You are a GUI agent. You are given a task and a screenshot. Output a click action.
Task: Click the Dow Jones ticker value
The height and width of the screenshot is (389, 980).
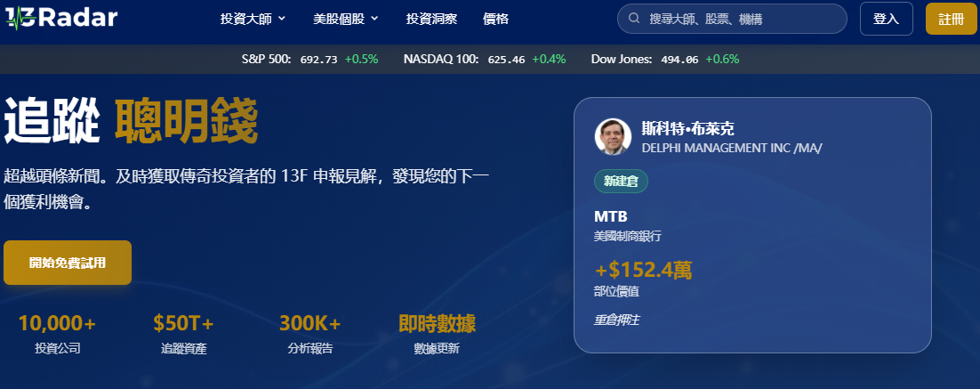tap(680, 60)
